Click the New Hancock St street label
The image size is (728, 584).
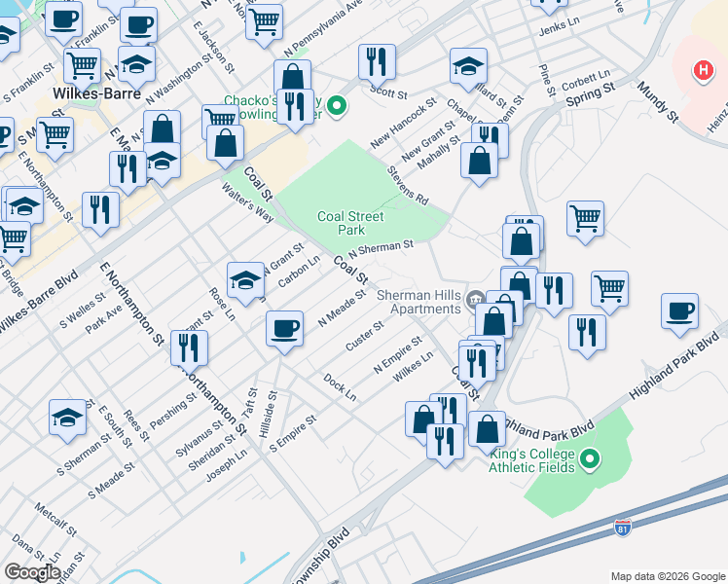[403, 124]
